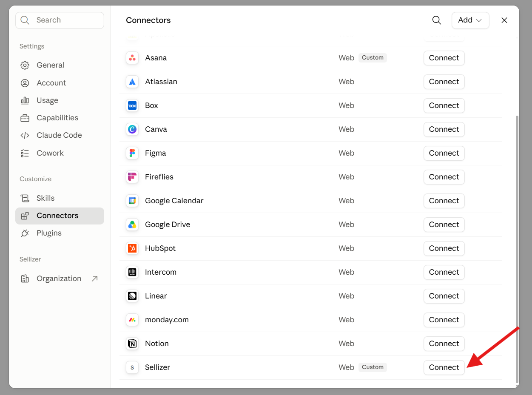Connect the Asana connector

point(444,58)
